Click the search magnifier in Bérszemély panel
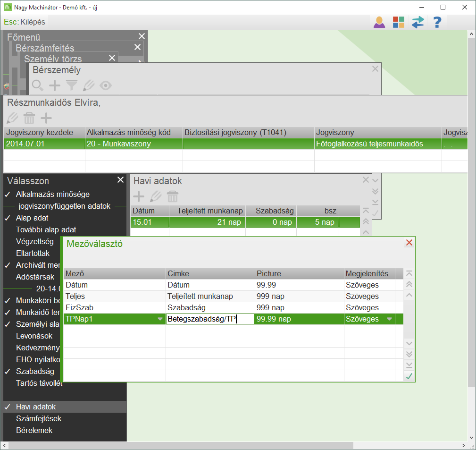The image size is (476, 450). (x=38, y=85)
